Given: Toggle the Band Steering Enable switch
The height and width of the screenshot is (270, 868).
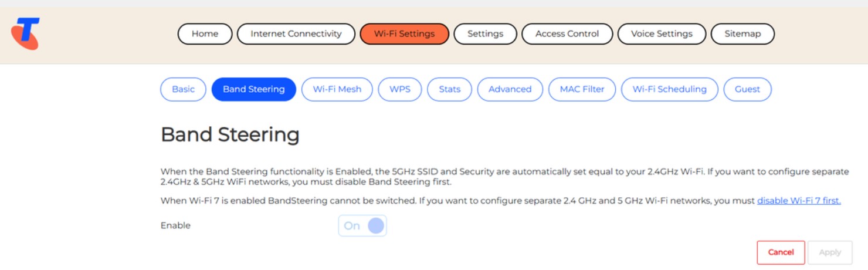Looking at the screenshot, I should 362,226.
